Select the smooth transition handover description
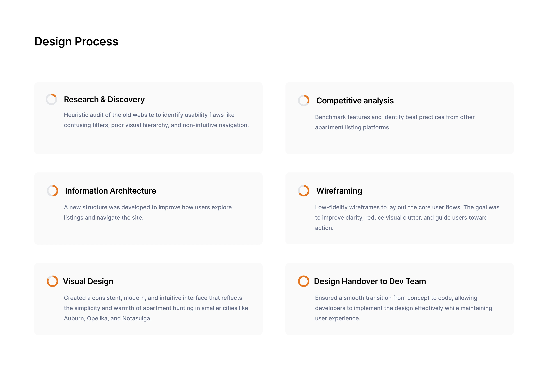Viewport: 548px width, 392px height. pos(403,308)
